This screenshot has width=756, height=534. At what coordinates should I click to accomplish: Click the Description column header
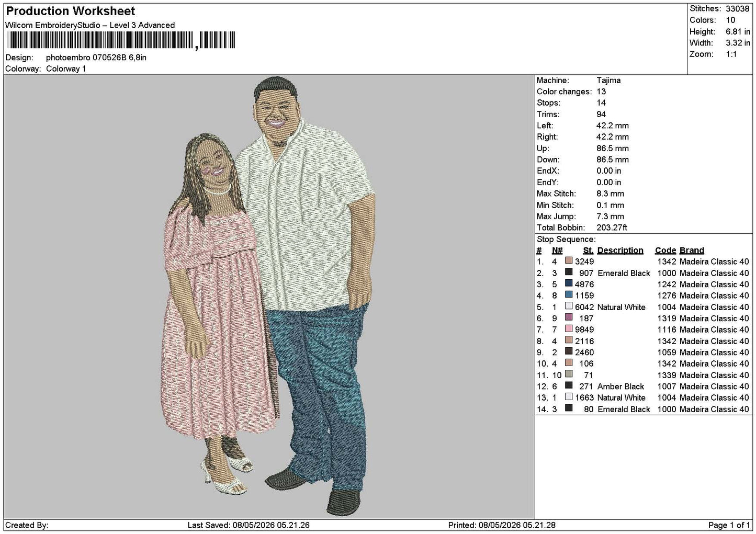click(620, 251)
